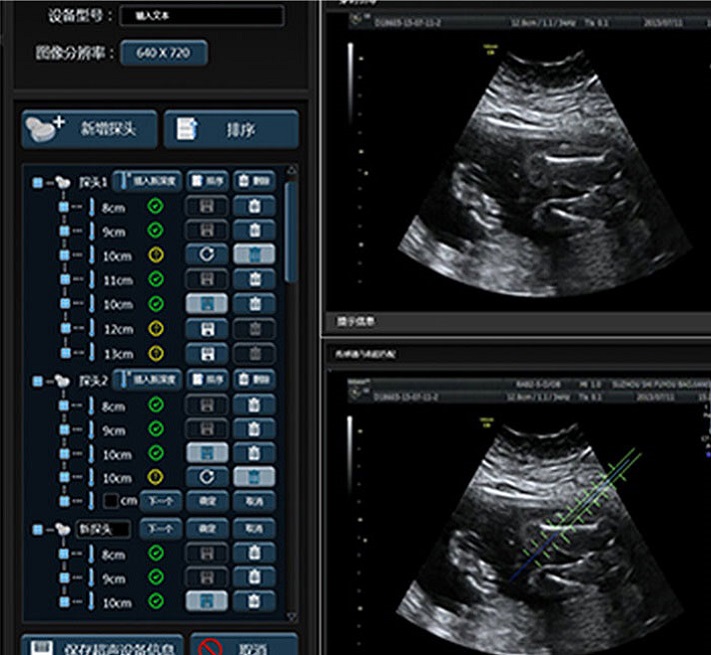Click the refresh icon in 探头2's 10cm row

[205, 477]
